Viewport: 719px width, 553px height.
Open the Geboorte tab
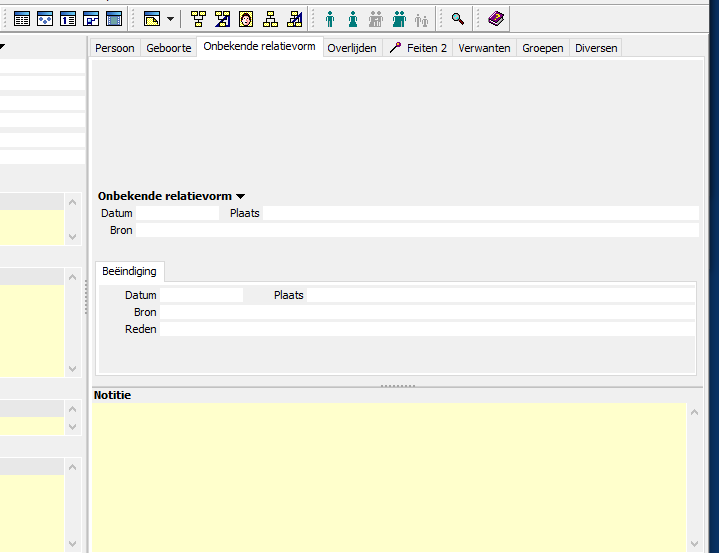point(168,48)
